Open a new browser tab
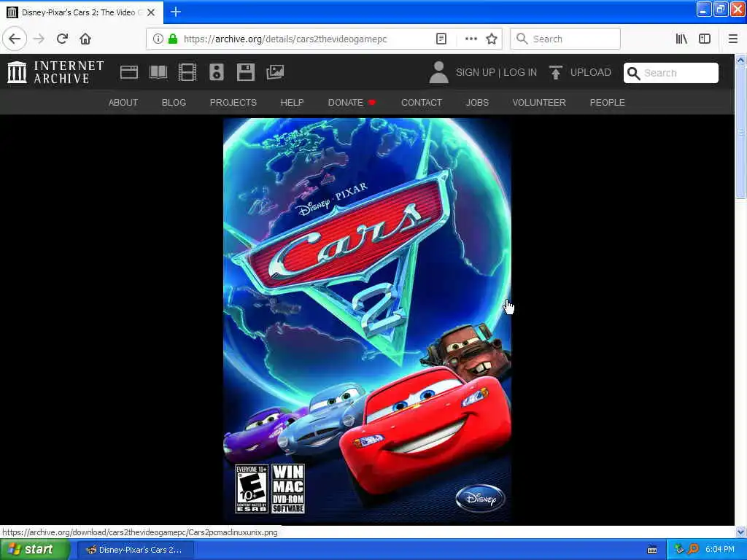Viewport: 747px width, 560px height. [176, 12]
